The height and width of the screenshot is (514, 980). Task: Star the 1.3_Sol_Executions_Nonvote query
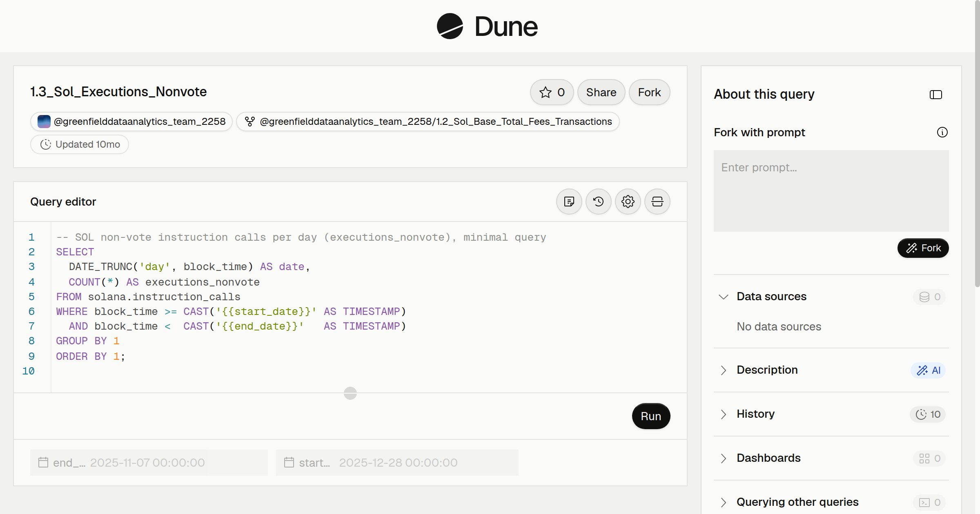click(x=552, y=92)
